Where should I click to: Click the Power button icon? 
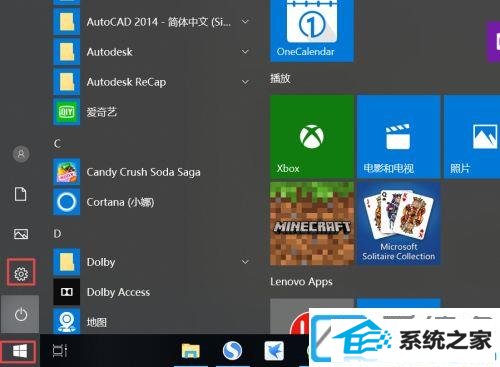(21, 314)
